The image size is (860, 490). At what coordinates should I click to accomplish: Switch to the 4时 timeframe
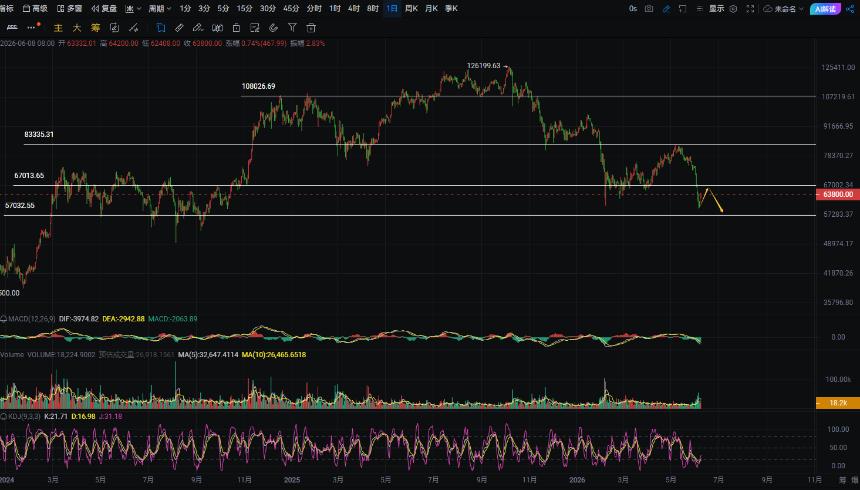pos(353,9)
